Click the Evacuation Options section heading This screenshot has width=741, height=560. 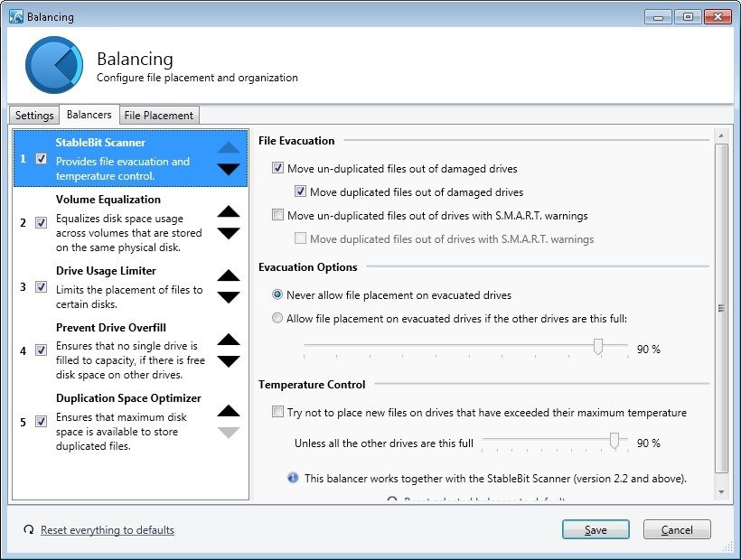click(x=307, y=267)
